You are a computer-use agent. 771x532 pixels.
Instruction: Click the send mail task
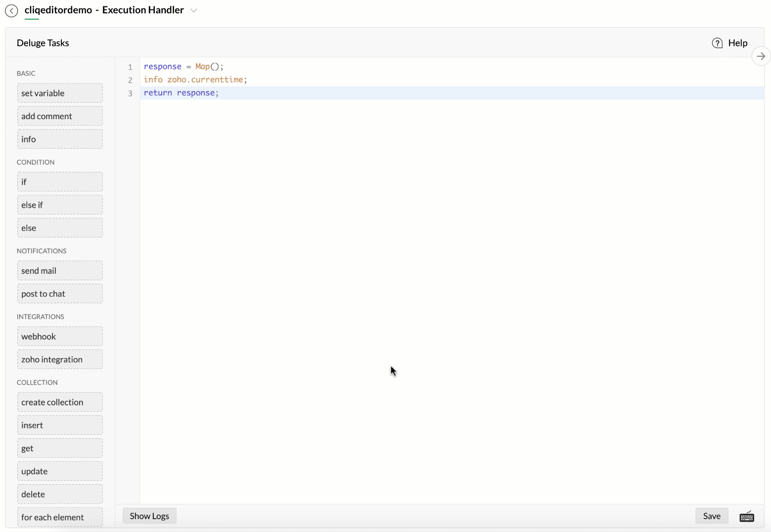coord(60,271)
